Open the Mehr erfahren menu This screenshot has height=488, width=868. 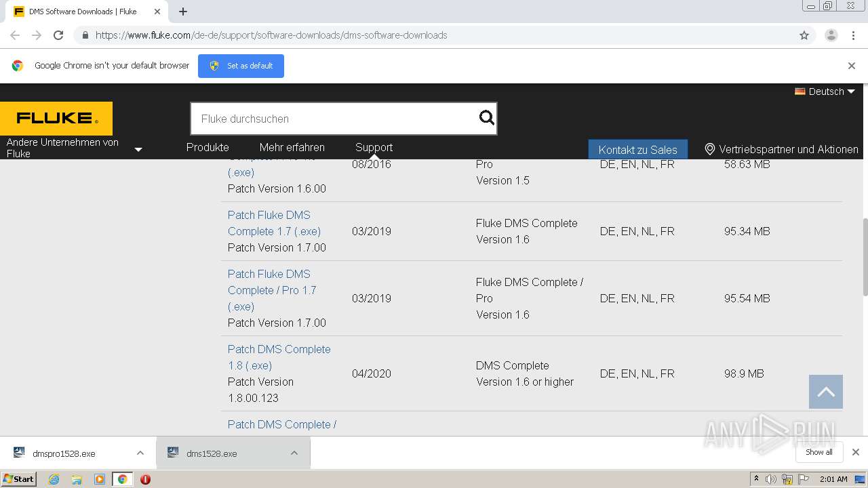(x=292, y=147)
